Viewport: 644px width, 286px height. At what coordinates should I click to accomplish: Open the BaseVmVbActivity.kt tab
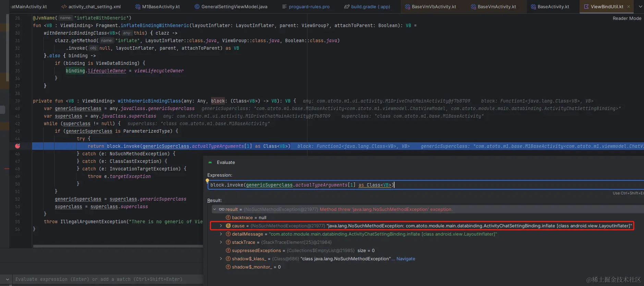tap(430, 7)
